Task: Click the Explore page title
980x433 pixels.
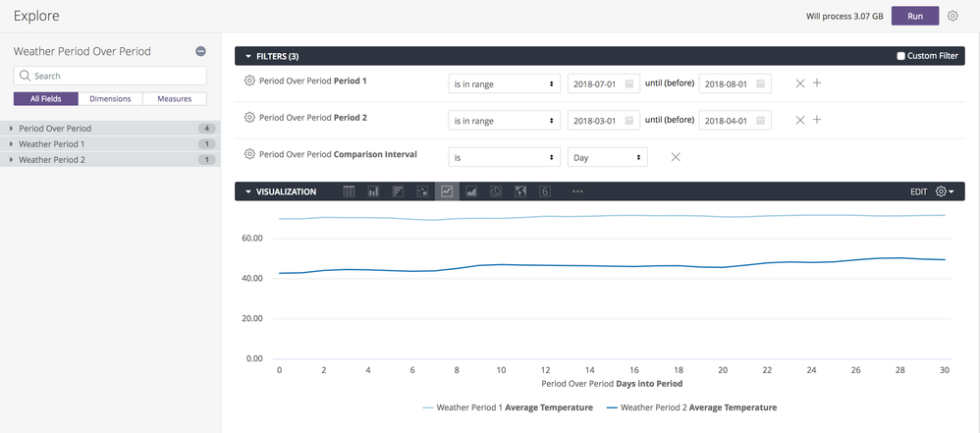Action: pos(37,17)
